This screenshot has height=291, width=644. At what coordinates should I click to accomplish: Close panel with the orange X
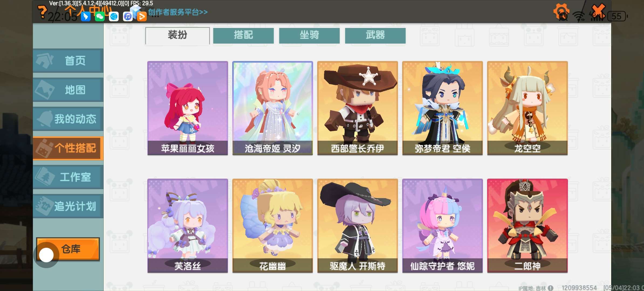[x=598, y=11]
